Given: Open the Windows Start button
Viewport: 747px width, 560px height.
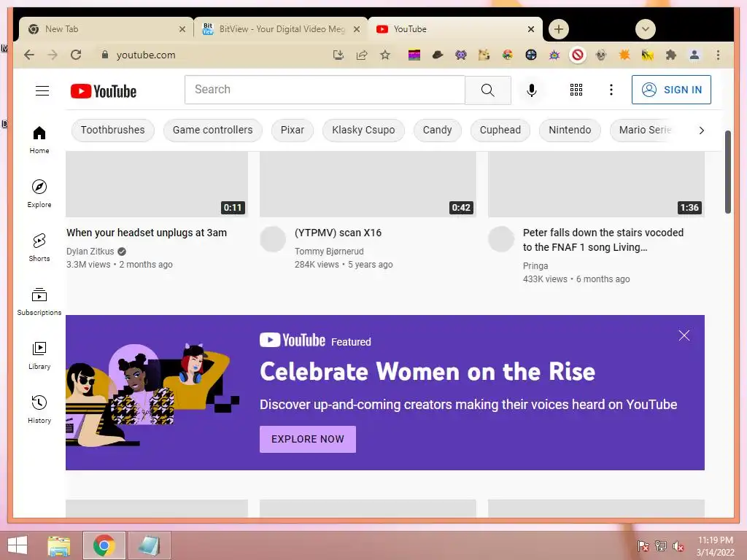Looking at the screenshot, I should (18, 545).
